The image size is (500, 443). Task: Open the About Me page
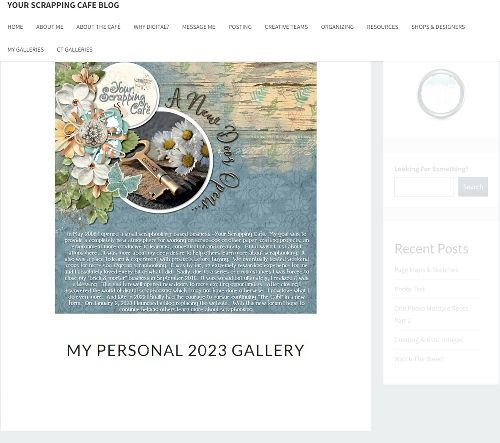pyautogui.click(x=50, y=27)
